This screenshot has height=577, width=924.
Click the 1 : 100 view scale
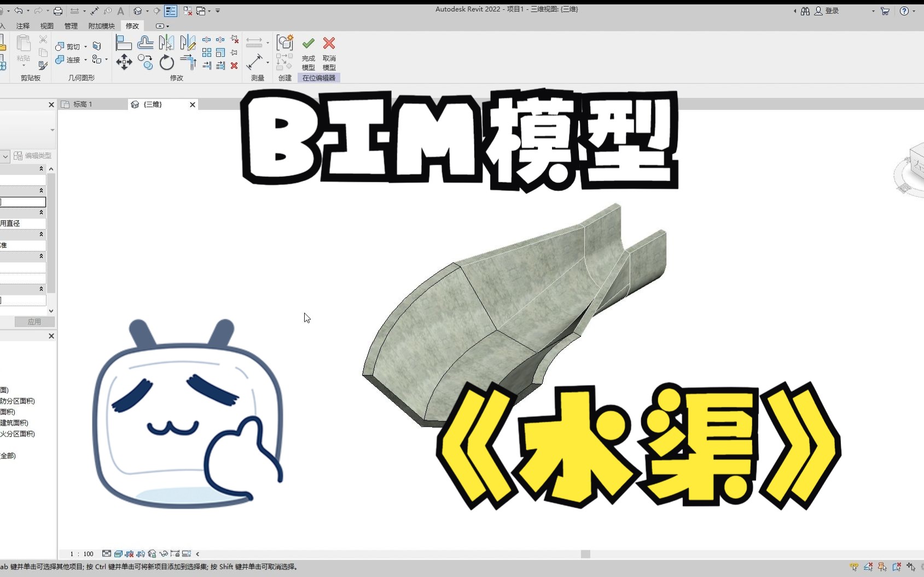[x=82, y=553]
